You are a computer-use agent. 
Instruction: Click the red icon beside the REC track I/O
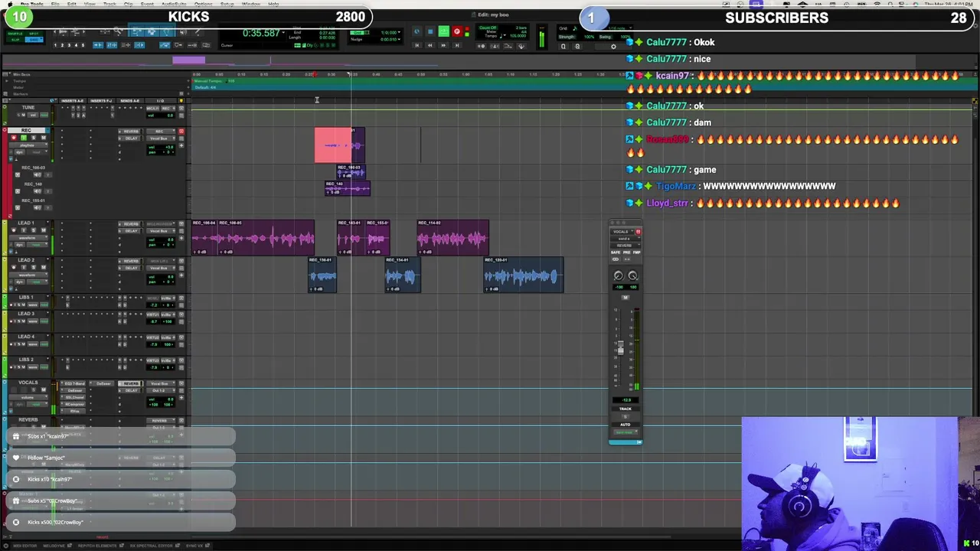[x=181, y=132]
